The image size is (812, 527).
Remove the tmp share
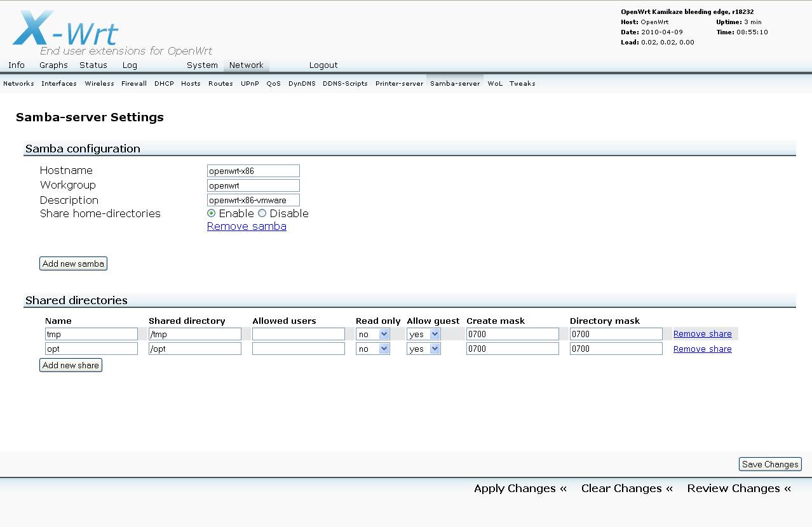pos(702,333)
